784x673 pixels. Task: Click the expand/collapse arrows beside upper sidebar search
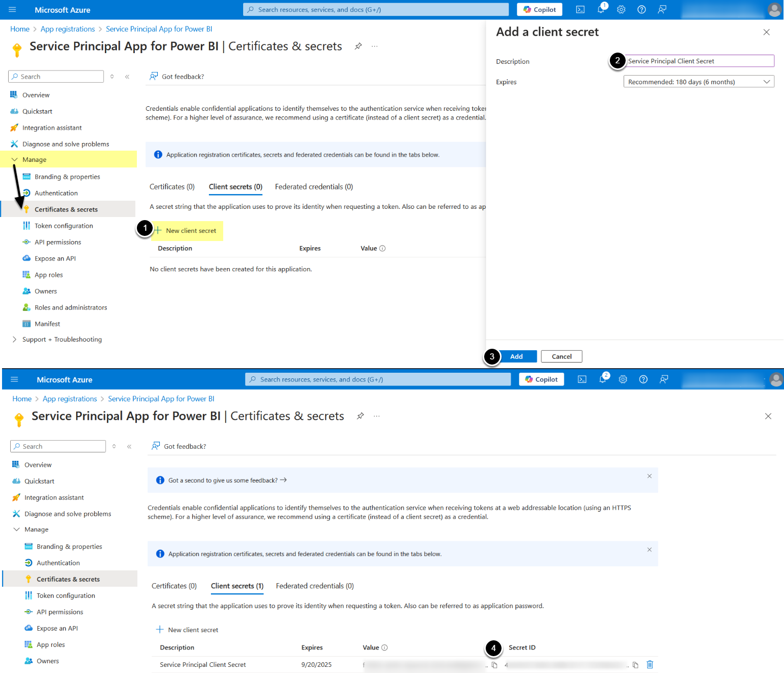pos(112,77)
